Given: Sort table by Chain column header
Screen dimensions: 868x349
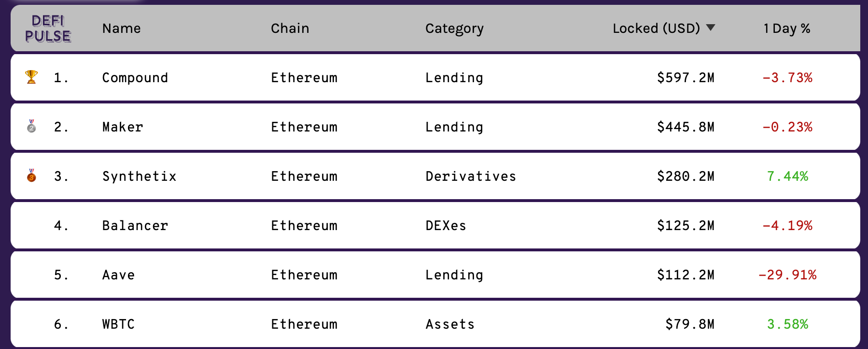Looking at the screenshot, I should tap(290, 29).
